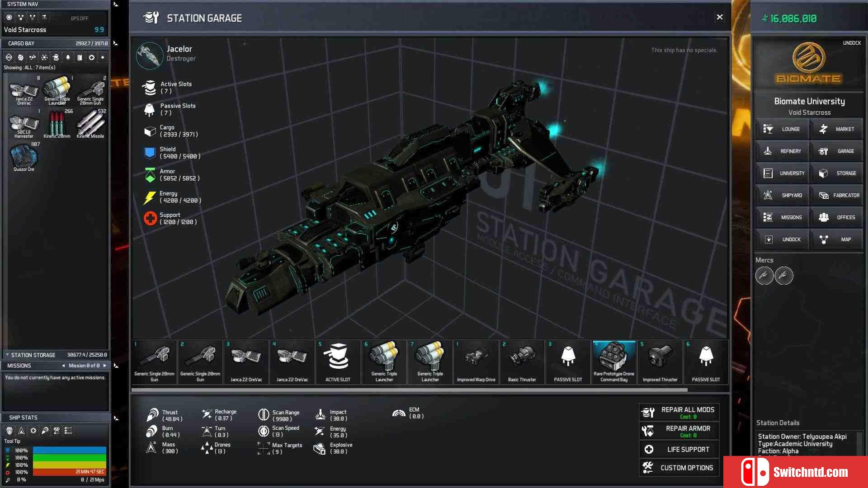Collapse the Missions panel arrow
The width and height of the screenshot is (868, 488).
click(116, 366)
